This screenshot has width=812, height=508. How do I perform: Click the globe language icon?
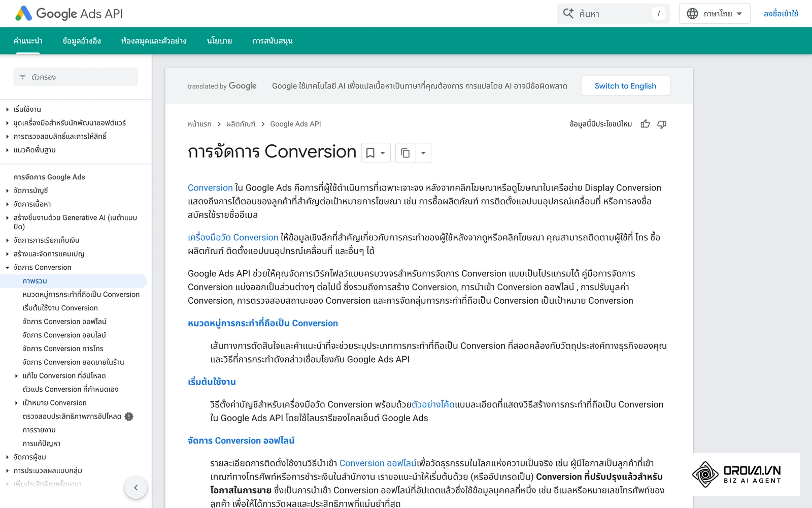[x=692, y=14]
